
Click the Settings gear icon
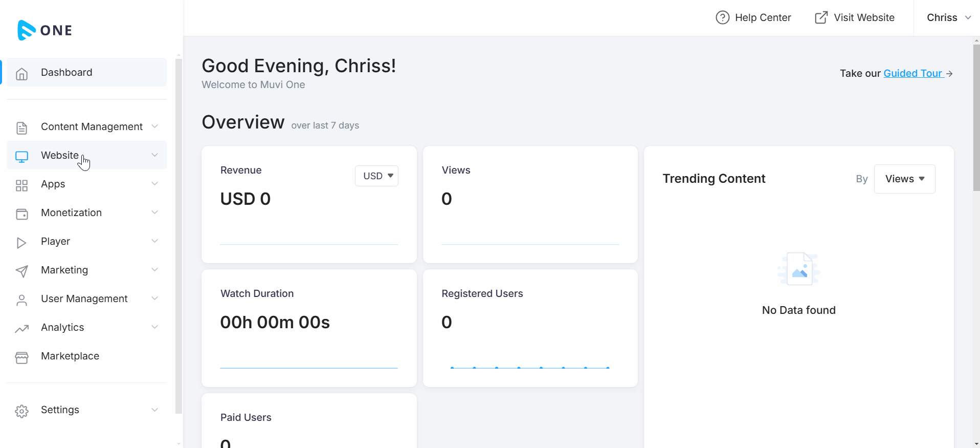(x=21, y=411)
